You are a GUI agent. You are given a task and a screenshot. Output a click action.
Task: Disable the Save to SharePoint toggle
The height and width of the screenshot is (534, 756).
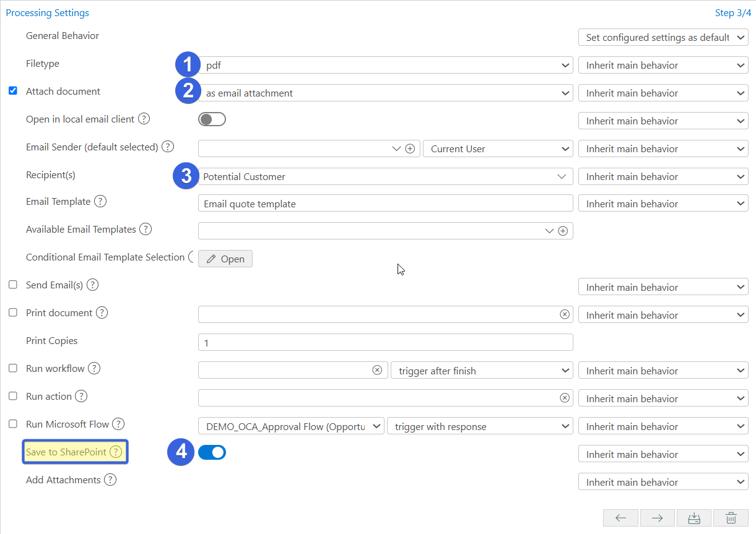coord(212,453)
